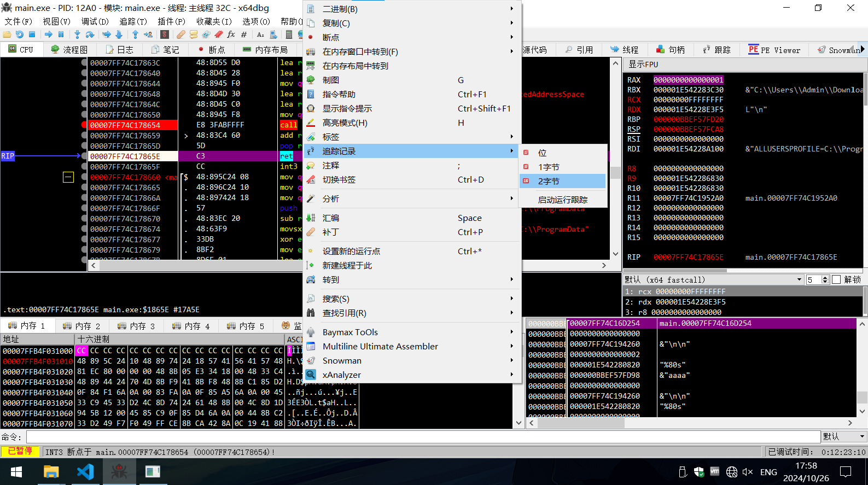The height and width of the screenshot is (485, 868).
Task: Expand the 标签 submenu
Action: (411, 137)
